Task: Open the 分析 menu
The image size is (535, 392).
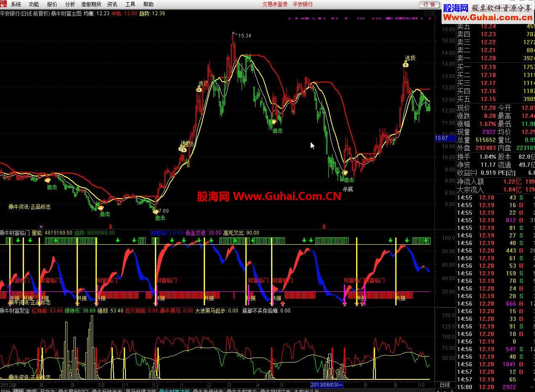Action: [x=70, y=4]
